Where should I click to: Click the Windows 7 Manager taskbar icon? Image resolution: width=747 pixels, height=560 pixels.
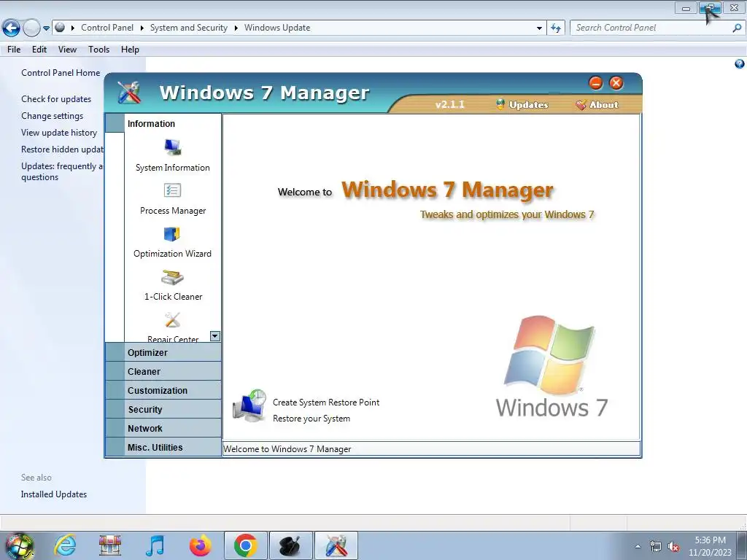coord(336,545)
